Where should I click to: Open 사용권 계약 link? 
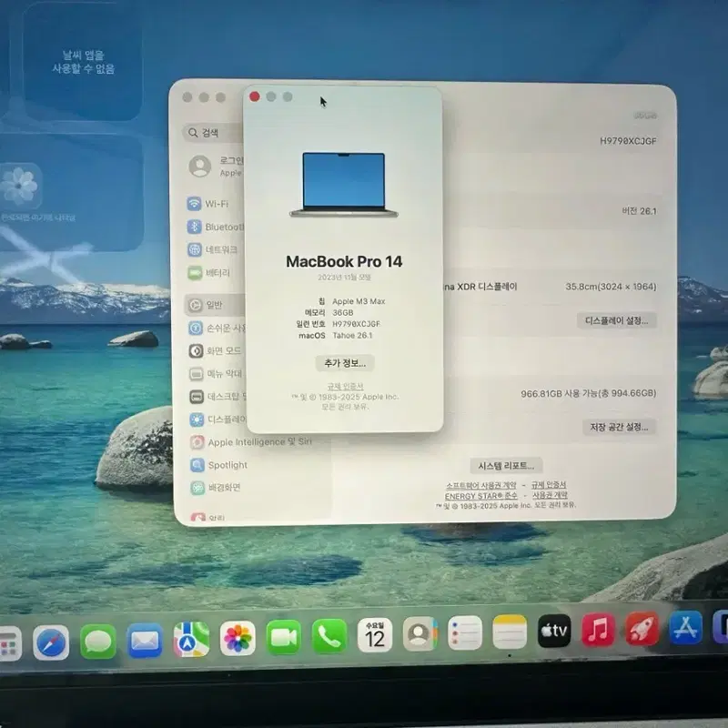(x=550, y=495)
